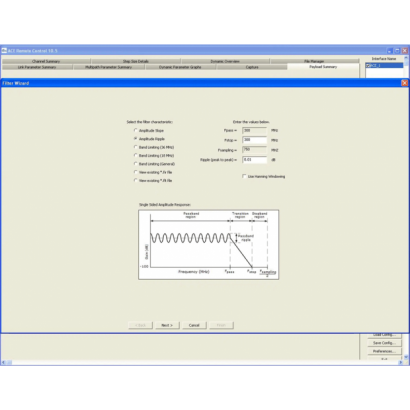The height and width of the screenshot is (410, 410).
Task: Select the Amplitude Ripple filter characteristic
Action: (x=136, y=139)
